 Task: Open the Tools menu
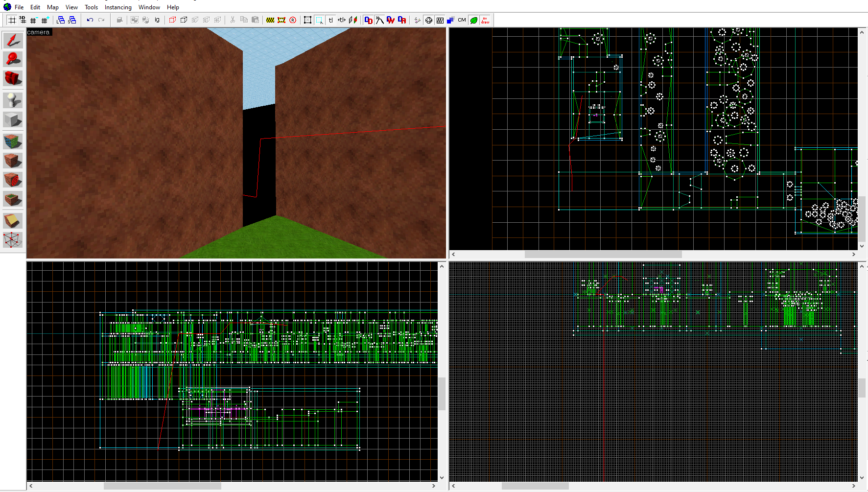point(91,7)
